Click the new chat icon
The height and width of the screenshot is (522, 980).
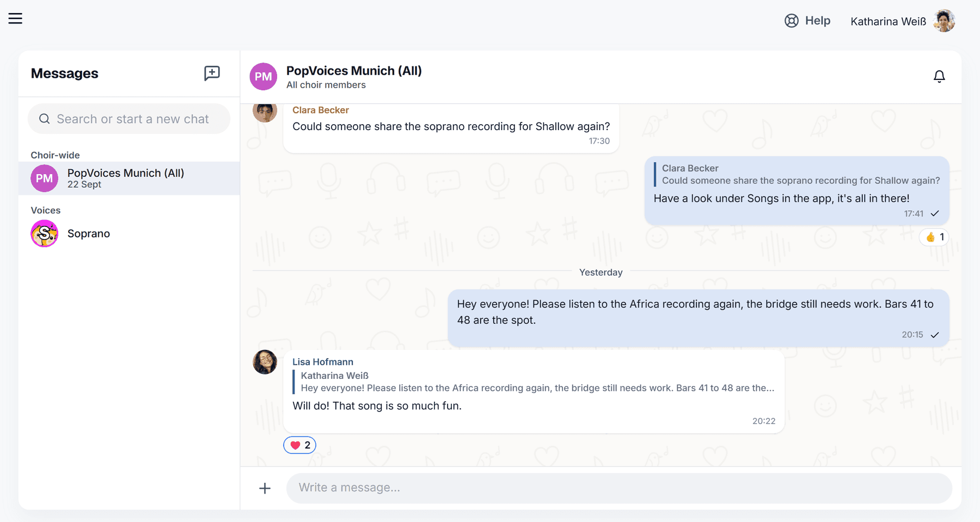coord(212,73)
